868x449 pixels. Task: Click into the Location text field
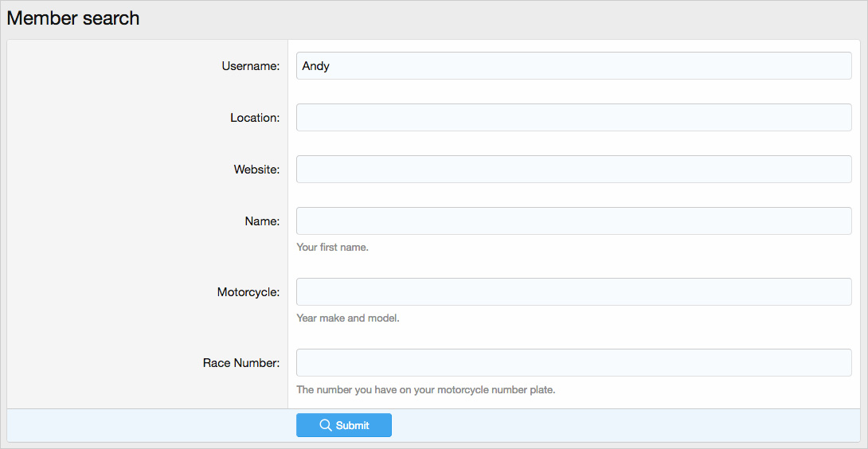(573, 118)
